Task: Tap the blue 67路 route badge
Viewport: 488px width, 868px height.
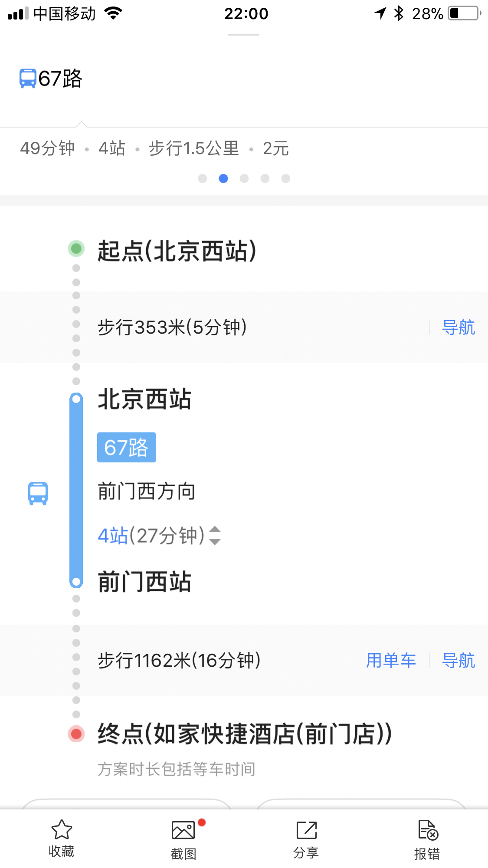Action: click(x=126, y=447)
